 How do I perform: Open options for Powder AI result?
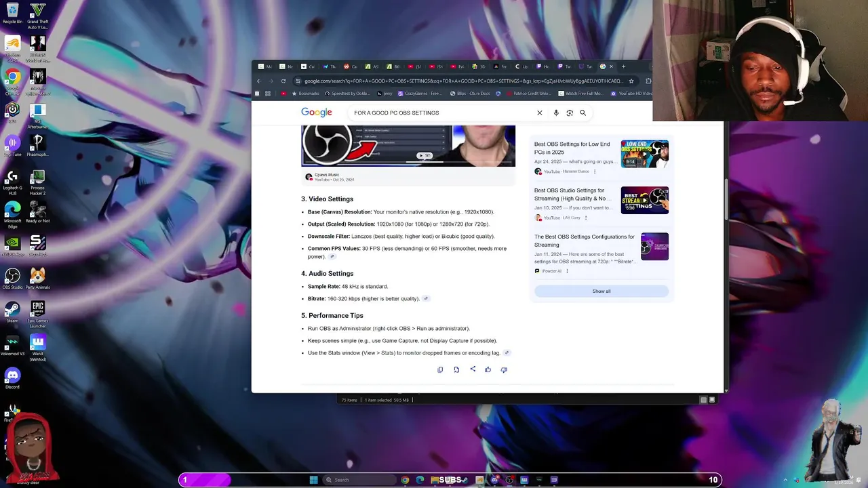point(567,271)
